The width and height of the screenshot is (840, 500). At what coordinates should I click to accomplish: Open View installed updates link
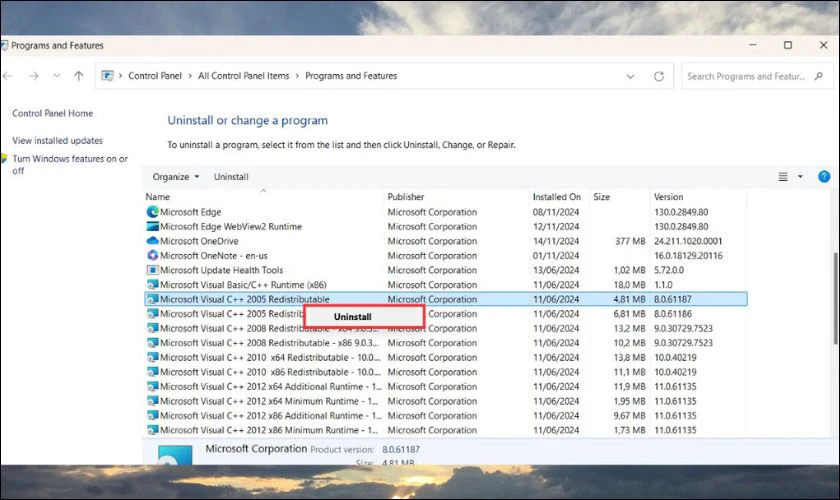pos(57,140)
